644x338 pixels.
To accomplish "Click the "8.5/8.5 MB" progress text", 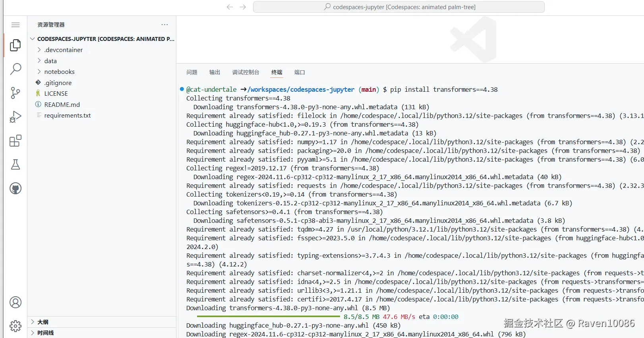I will tap(362, 317).
